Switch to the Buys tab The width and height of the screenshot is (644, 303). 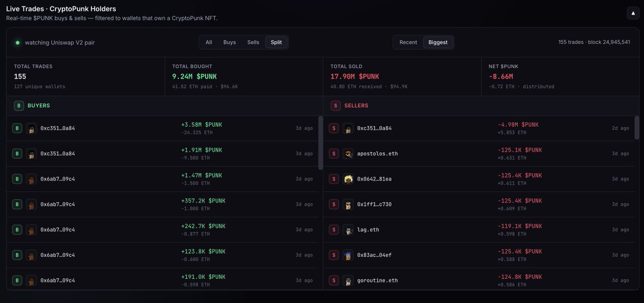(x=230, y=42)
